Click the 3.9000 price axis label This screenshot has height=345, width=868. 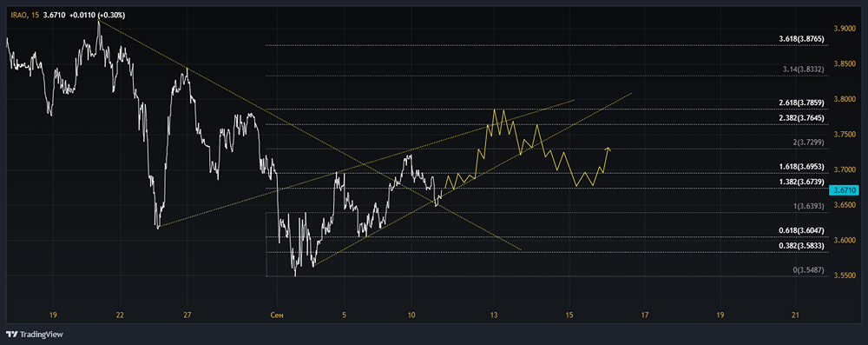845,29
